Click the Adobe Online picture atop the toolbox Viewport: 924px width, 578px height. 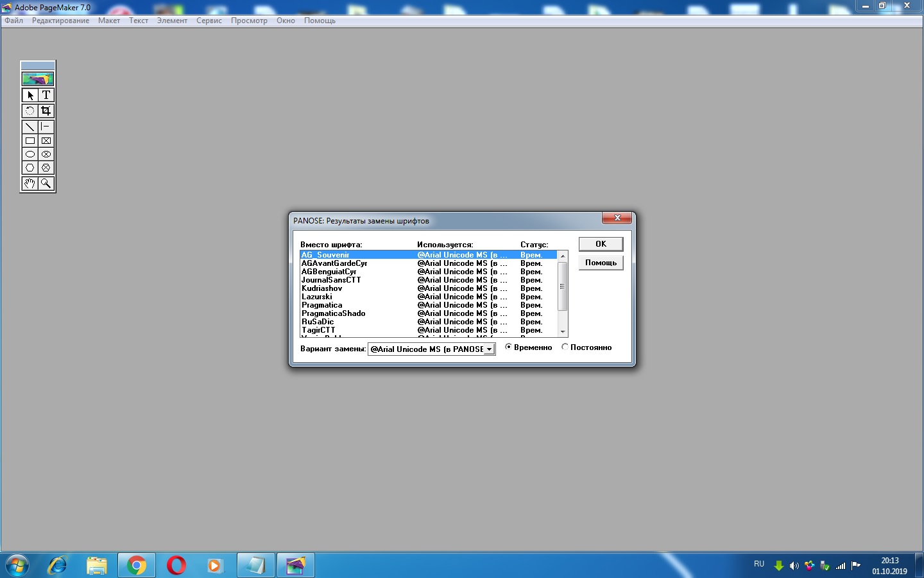click(38, 79)
